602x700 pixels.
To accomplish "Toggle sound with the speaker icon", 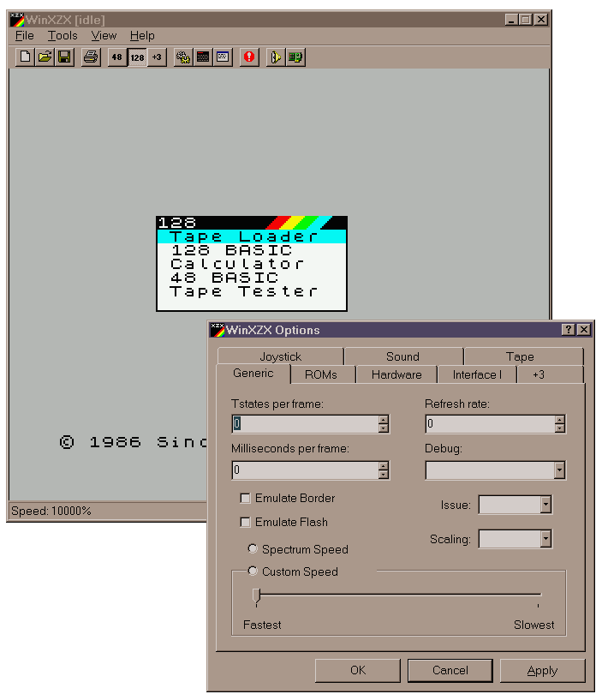I will click(x=276, y=57).
